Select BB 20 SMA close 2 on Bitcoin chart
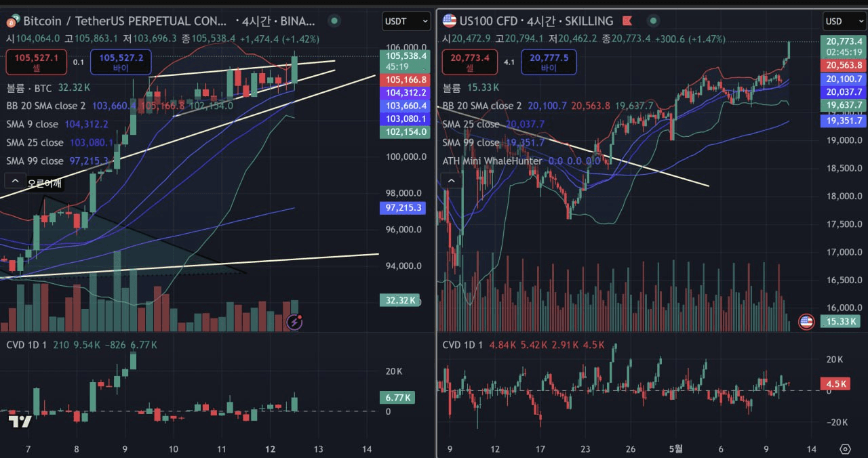Viewport: 868px width, 458px height. pos(46,106)
